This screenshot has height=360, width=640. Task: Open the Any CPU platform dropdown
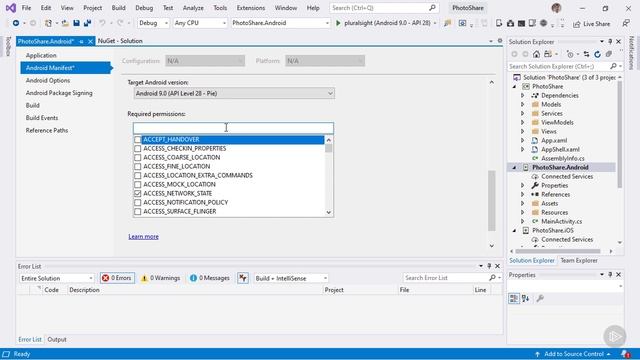click(200, 23)
